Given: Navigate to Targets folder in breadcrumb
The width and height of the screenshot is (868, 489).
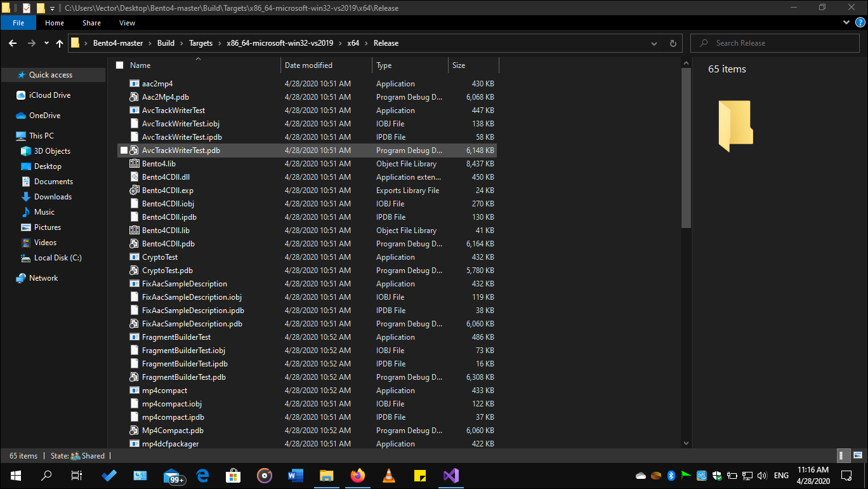Looking at the screenshot, I should click(x=201, y=43).
